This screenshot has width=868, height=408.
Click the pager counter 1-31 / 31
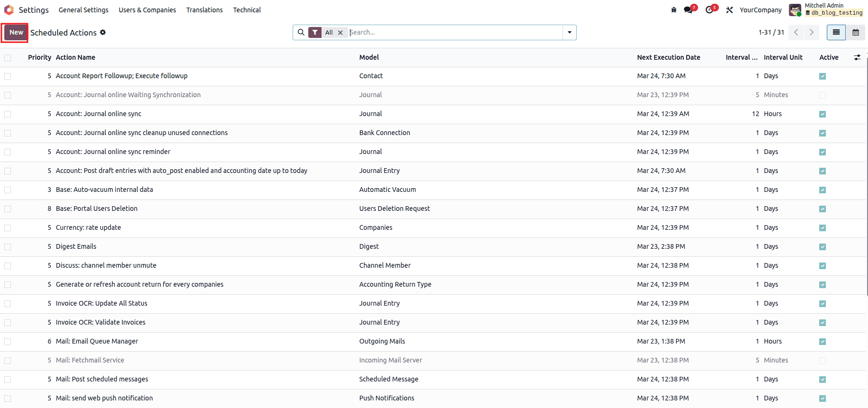[771, 32]
